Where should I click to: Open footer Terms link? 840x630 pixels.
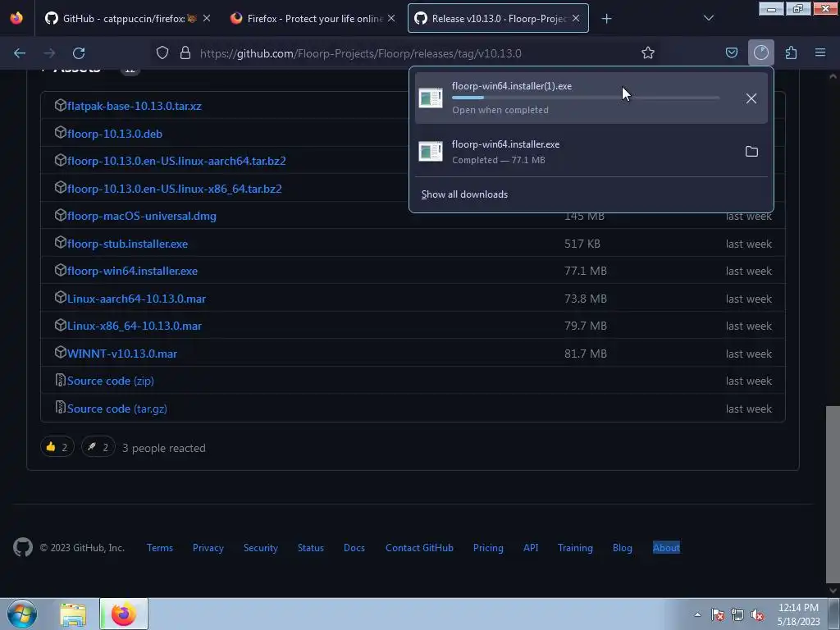coord(160,547)
